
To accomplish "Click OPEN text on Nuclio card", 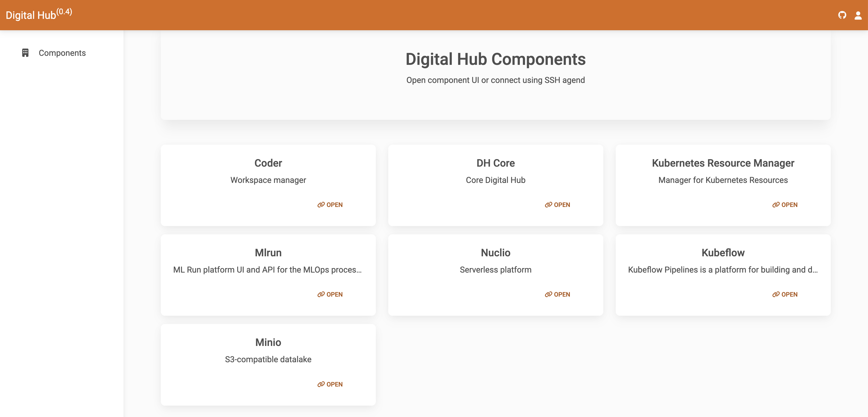I will [x=562, y=294].
